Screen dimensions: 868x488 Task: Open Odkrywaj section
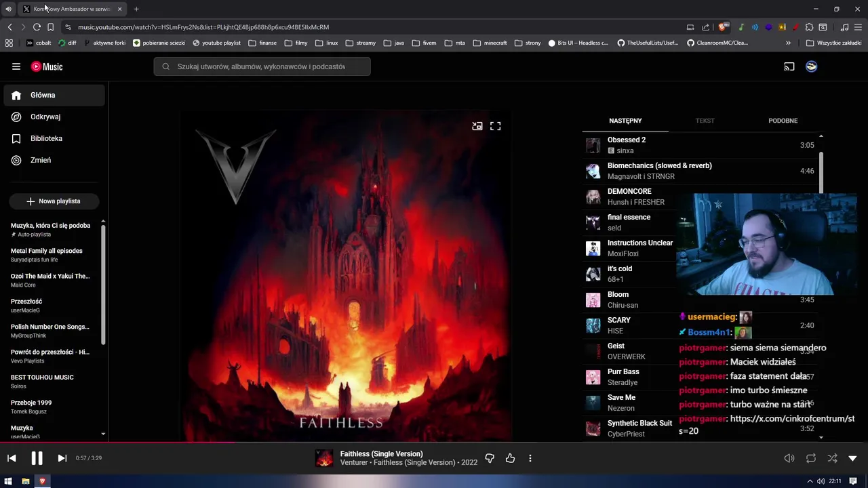click(x=54, y=117)
